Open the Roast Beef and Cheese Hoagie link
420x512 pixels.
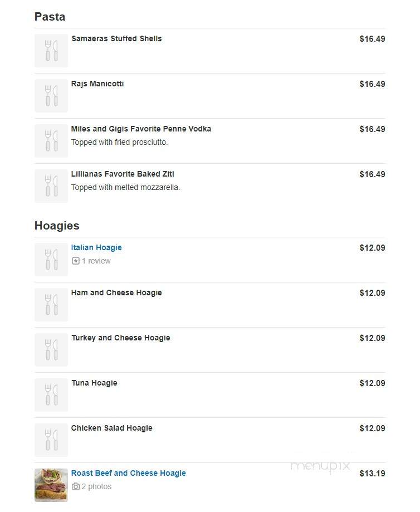pos(128,473)
